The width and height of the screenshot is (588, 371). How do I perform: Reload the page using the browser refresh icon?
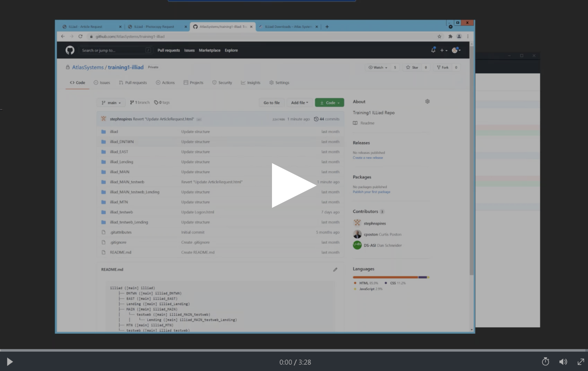[x=80, y=37]
